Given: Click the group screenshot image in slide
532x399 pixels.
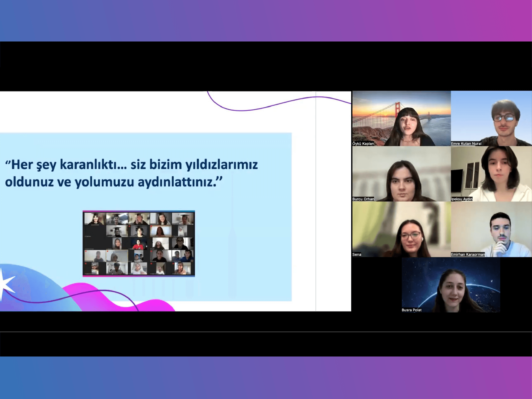Looking at the screenshot, I should coord(139,244).
